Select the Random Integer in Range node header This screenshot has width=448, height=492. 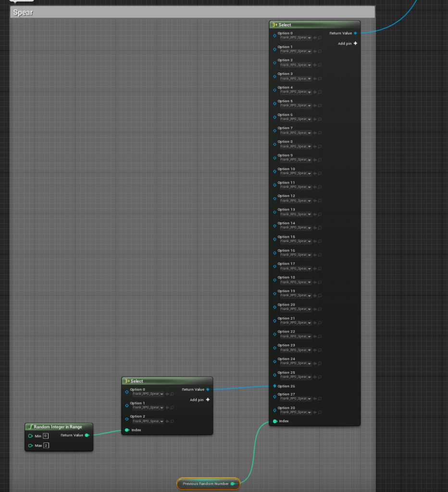coord(59,427)
